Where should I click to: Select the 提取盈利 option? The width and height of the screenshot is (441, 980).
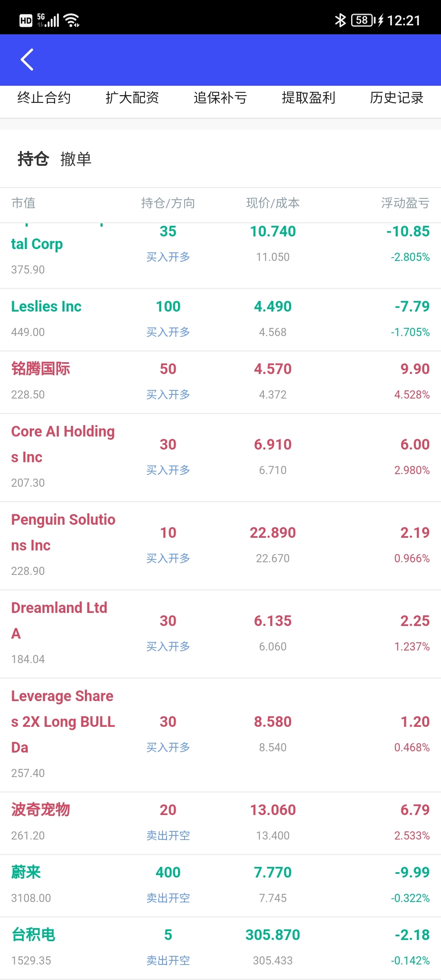pyautogui.click(x=309, y=98)
